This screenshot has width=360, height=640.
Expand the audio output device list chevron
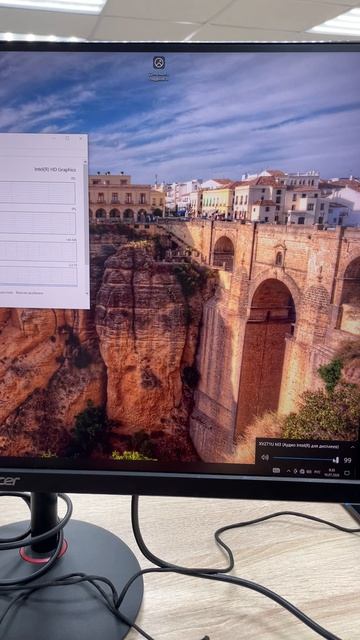[x=353, y=447]
